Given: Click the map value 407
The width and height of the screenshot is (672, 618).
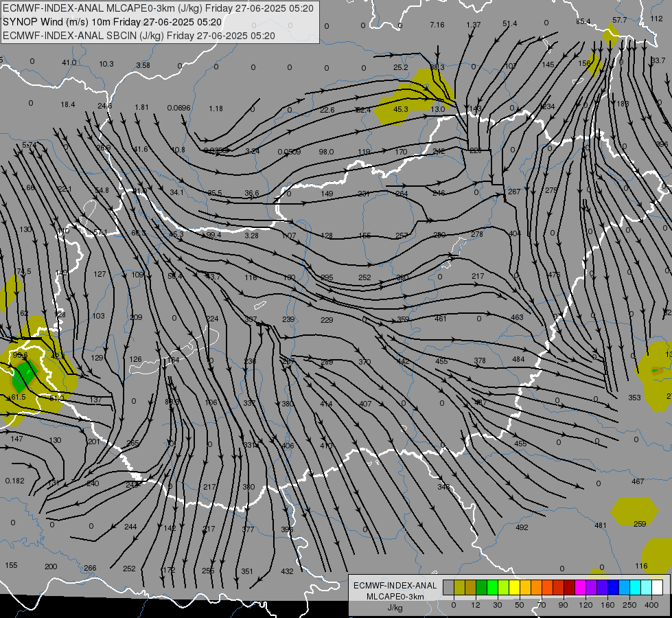Looking at the screenshot, I should [x=365, y=404].
